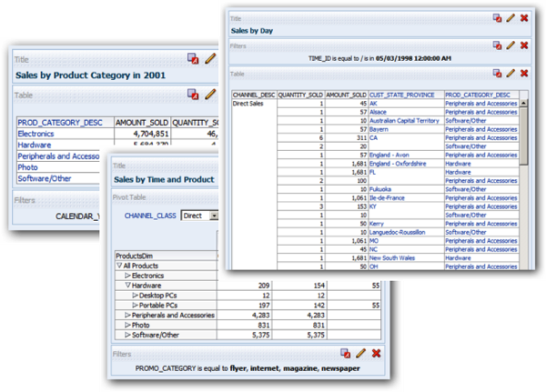Click the Australian Capital Territory link

(404, 120)
